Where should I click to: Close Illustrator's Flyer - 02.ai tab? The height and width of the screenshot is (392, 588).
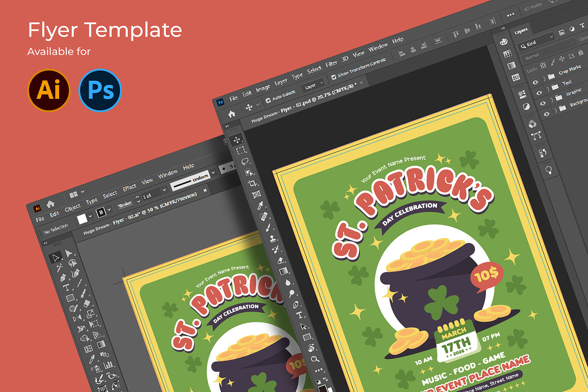pyautogui.click(x=205, y=190)
